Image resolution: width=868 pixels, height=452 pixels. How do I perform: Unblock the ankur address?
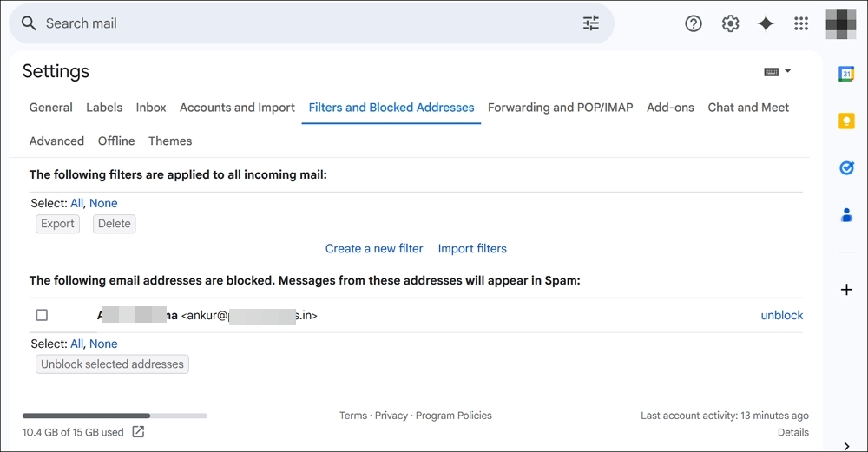coord(782,315)
